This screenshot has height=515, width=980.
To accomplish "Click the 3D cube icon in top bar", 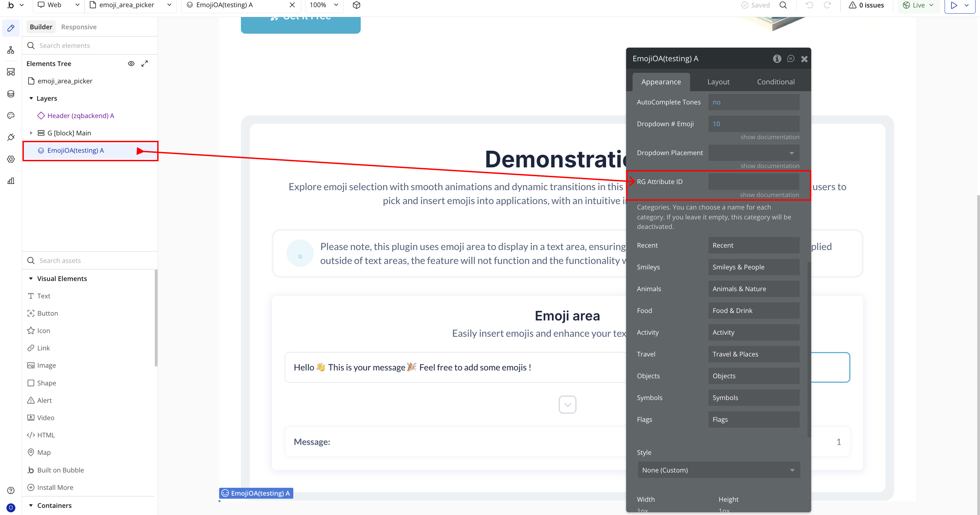I will pyautogui.click(x=356, y=5).
